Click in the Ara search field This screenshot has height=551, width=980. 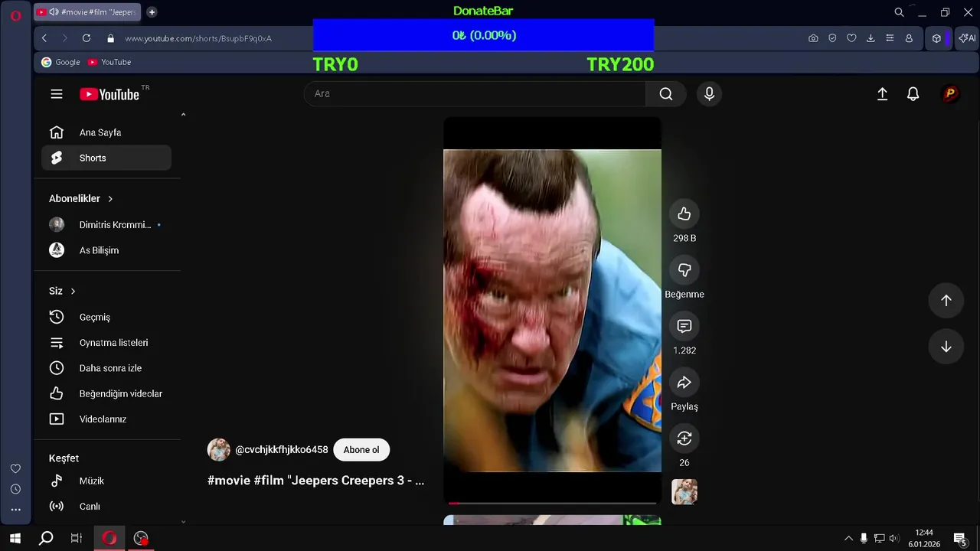coord(475,93)
